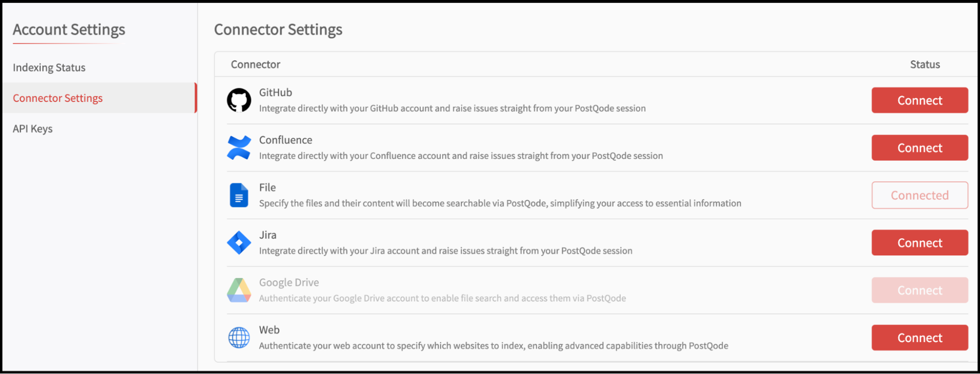
Task: Click the Jira connector description text
Action: pos(446,251)
